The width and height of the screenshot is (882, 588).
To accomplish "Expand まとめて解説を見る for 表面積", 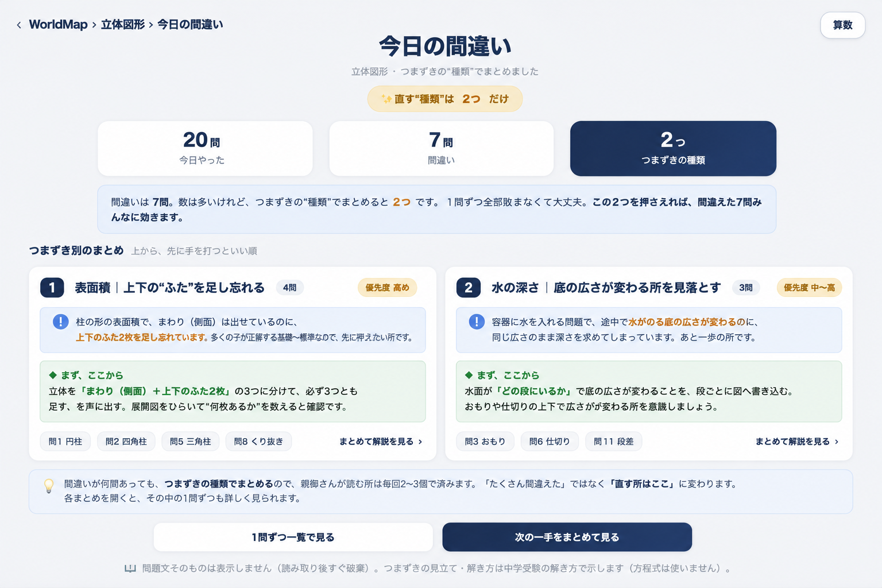I will pos(381,442).
